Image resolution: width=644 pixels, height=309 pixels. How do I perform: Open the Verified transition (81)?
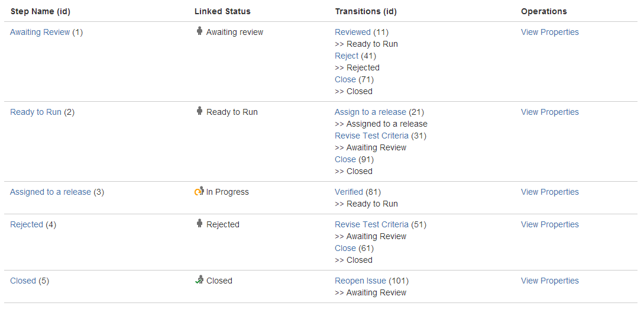pos(349,192)
